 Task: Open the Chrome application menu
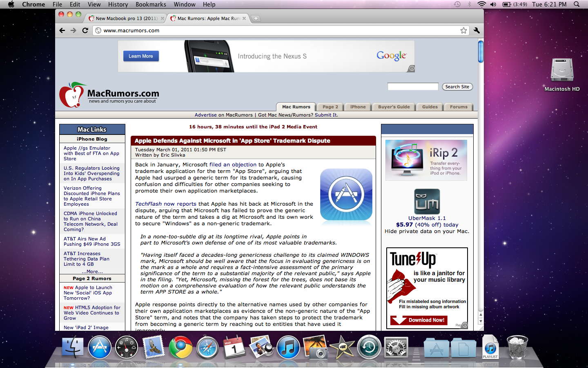pos(33,4)
